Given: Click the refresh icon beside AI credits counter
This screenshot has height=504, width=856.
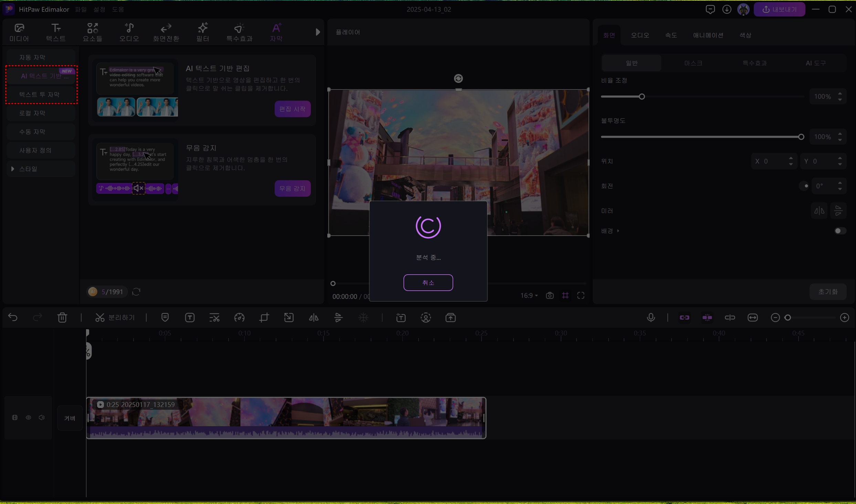Looking at the screenshot, I should pyautogui.click(x=136, y=292).
